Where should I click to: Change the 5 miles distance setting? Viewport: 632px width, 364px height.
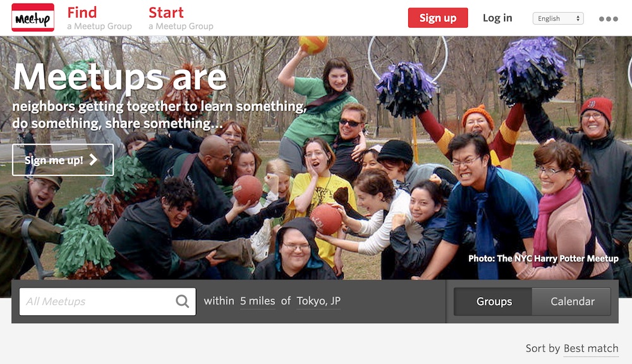pyautogui.click(x=258, y=301)
